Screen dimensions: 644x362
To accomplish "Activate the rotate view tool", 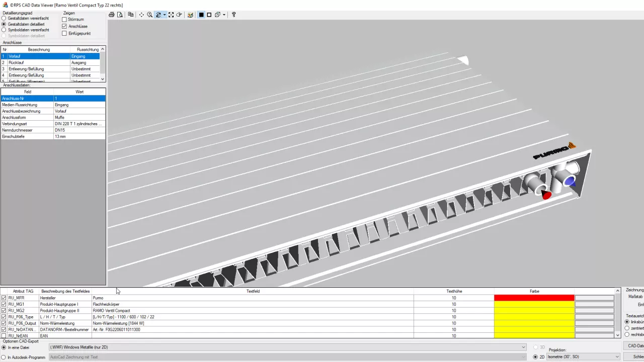I will click(158, 15).
